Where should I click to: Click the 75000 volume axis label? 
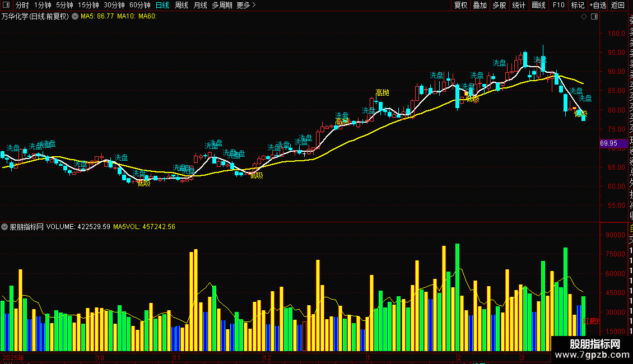coord(615,254)
